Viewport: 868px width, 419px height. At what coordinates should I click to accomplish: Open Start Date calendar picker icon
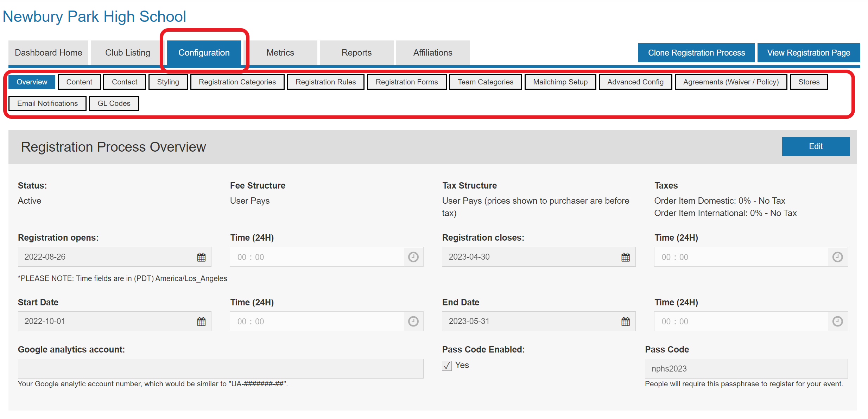(201, 322)
